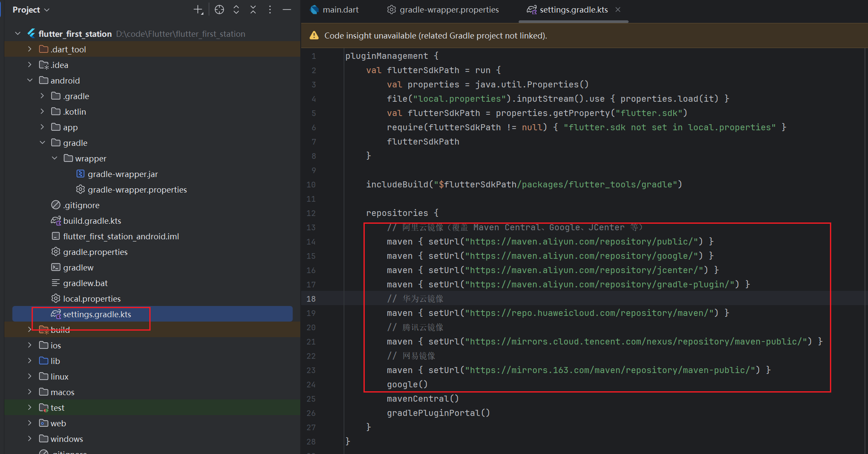This screenshot has height=454, width=868.
Task: Expand the macos folder
Action: coord(29,392)
